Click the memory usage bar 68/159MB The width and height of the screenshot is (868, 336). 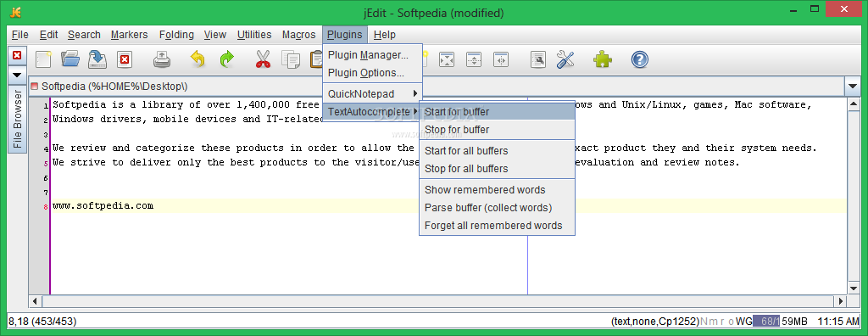point(781,321)
